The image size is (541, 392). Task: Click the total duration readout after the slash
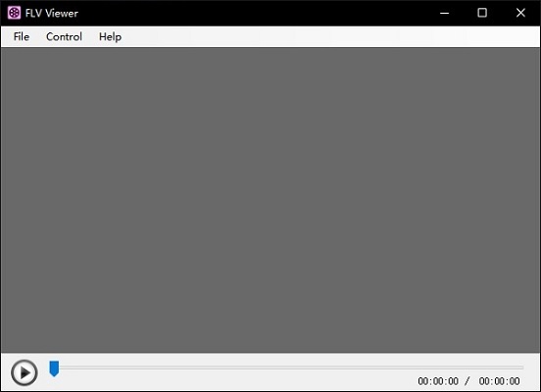coord(499,381)
